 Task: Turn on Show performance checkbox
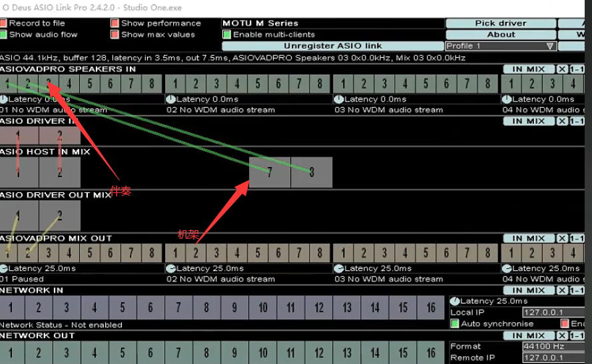tap(115, 23)
